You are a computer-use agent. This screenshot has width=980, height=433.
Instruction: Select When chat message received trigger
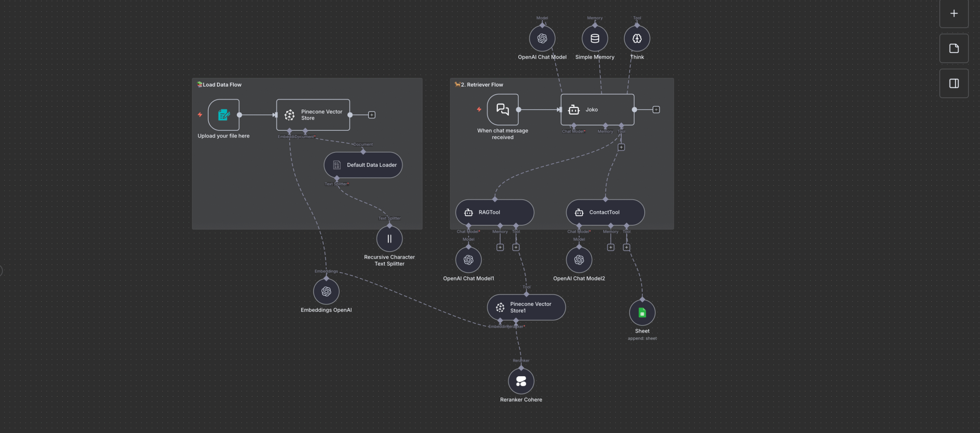(x=502, y=110)
